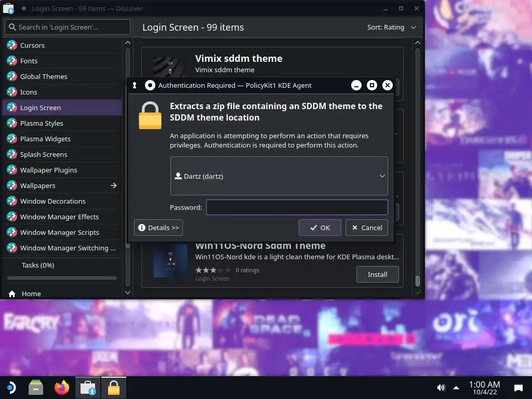532x399 pixels.
Task: Maximize the authentication dialog
Action: click(372, 86)
